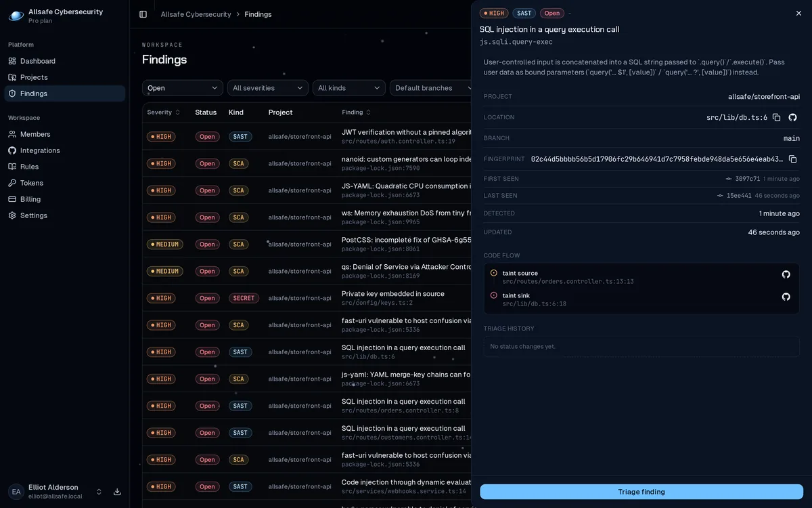Sort table by Severity column
Screen dimensions: 812x508
pos(164,112)
